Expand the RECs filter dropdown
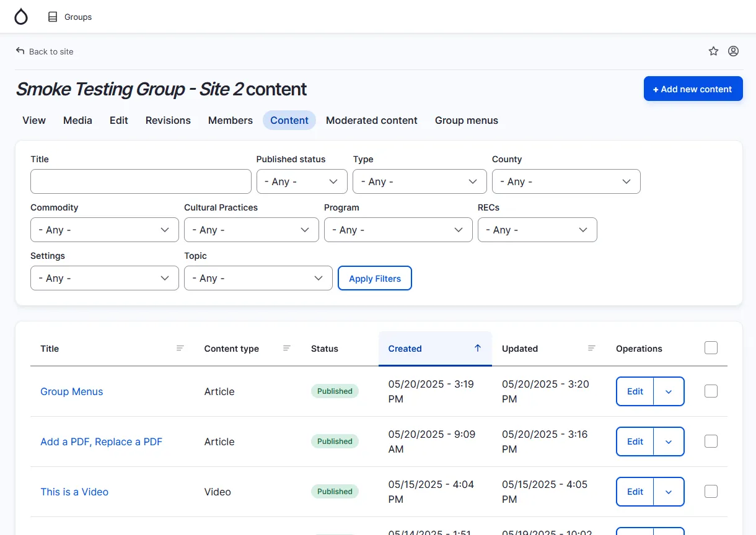This screenshot has height=535, width=756. [x=537, y=230]
